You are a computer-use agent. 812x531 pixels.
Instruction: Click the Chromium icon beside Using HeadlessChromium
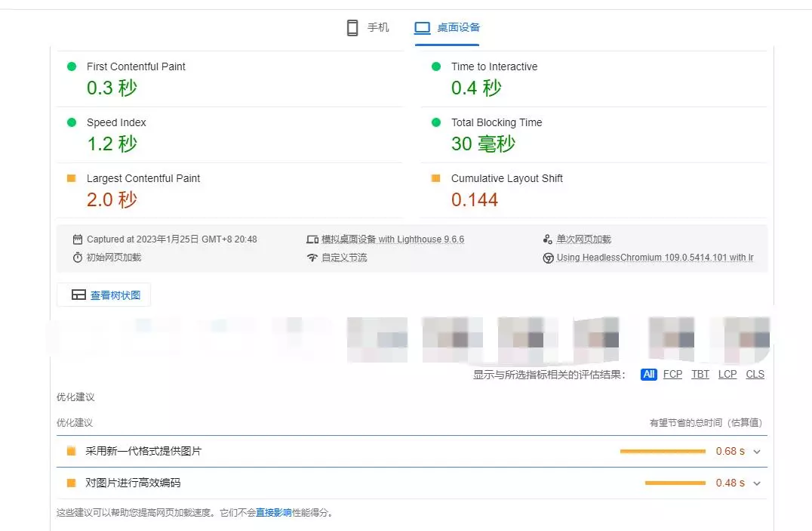point(548,258)
